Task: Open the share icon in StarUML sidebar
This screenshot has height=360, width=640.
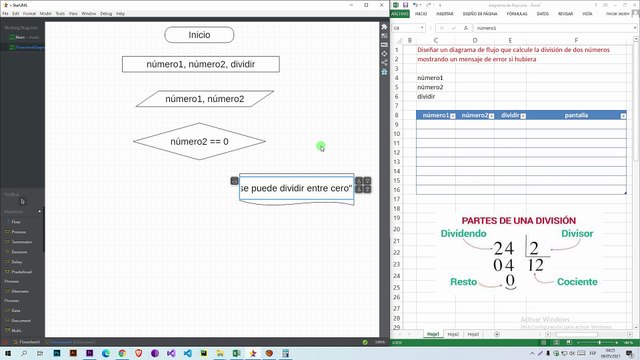Action: point(384,63)
